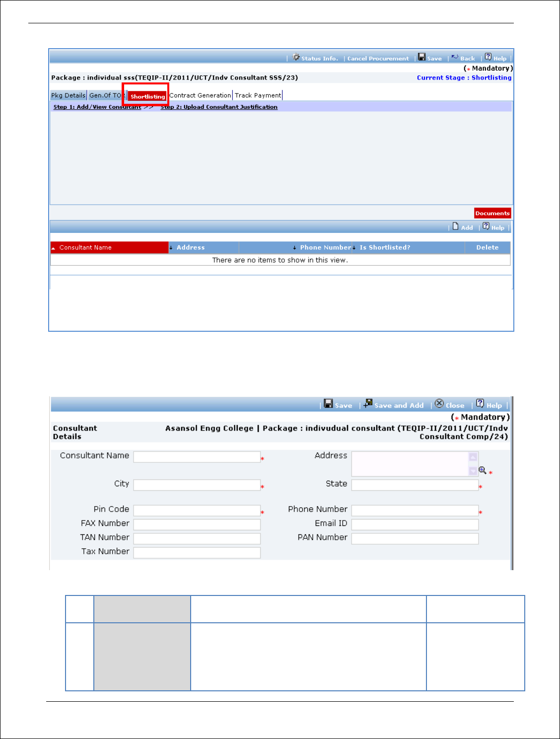Click Help icon in Consultant Details toolbar

480,404
